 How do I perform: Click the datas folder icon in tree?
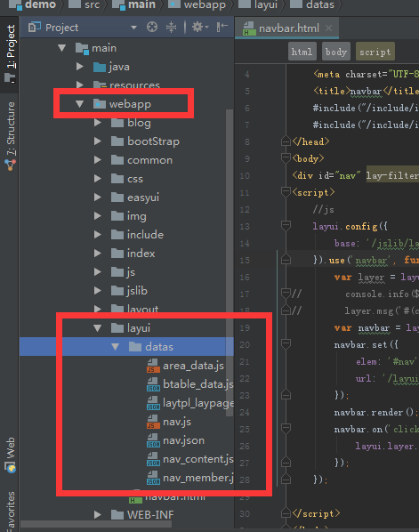[135, 347]
